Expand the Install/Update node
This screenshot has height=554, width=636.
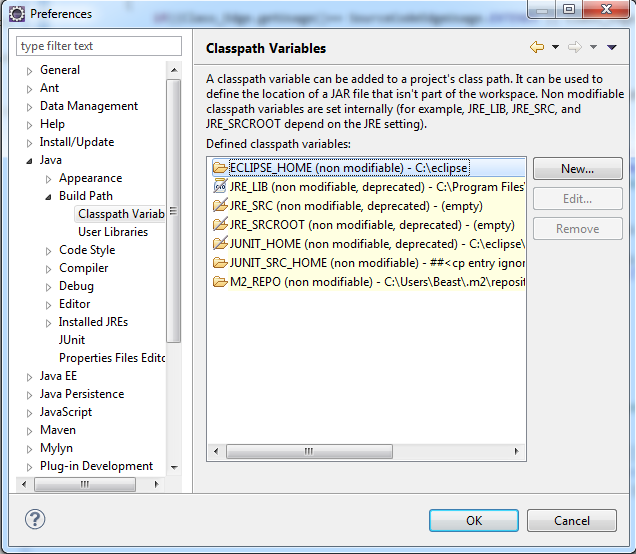point(29,143)
